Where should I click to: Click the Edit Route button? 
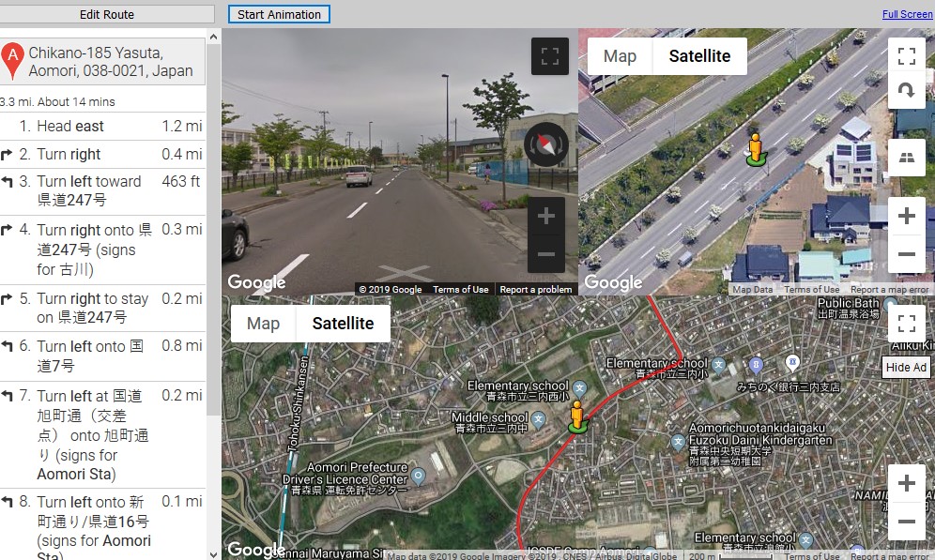(107, 14)
